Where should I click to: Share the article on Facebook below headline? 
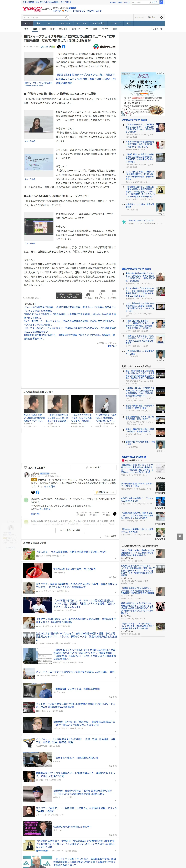[63, 47]
